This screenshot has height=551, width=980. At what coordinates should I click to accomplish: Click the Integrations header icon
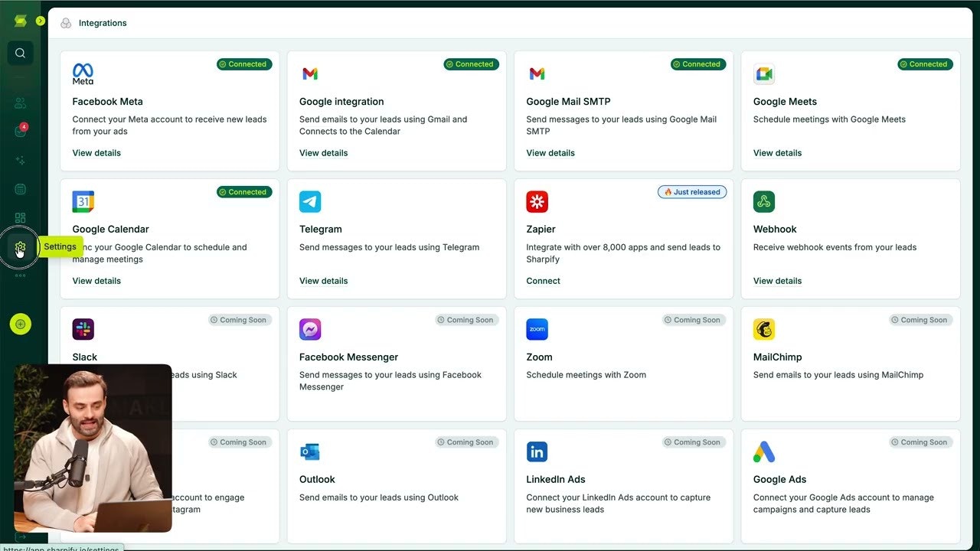[x=66, y=23]
